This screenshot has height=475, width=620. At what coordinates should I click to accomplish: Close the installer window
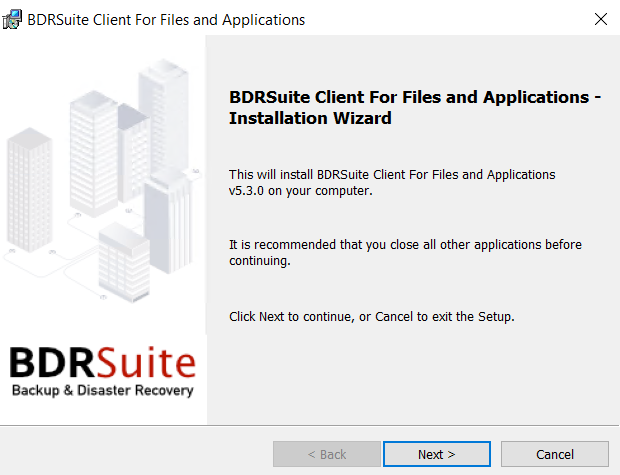pos(601,19)
